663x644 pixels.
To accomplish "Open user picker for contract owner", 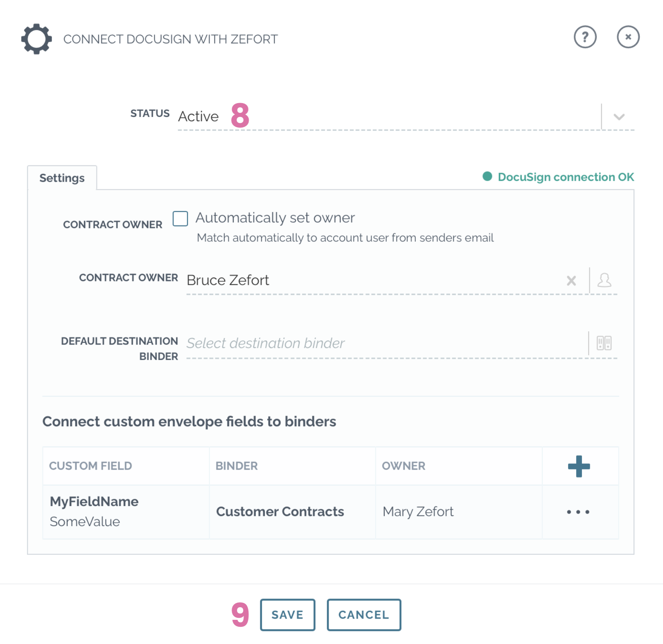I will (x=604, y=280).
